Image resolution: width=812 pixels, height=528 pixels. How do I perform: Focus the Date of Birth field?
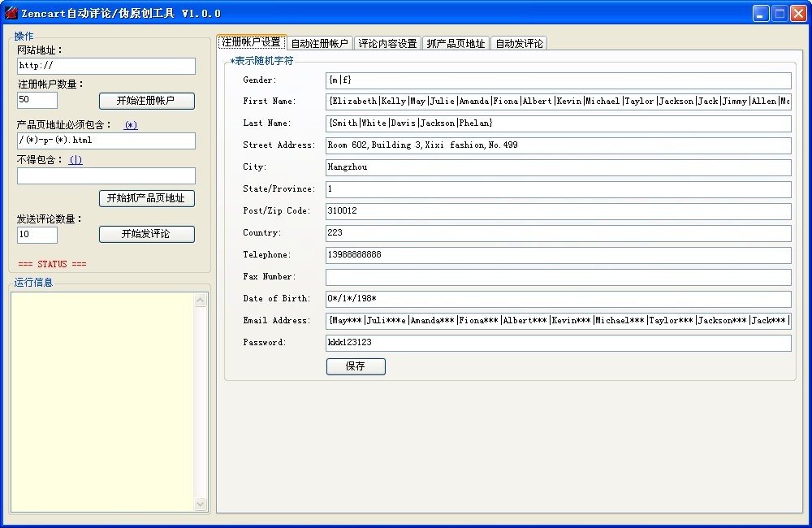[559, 299]
